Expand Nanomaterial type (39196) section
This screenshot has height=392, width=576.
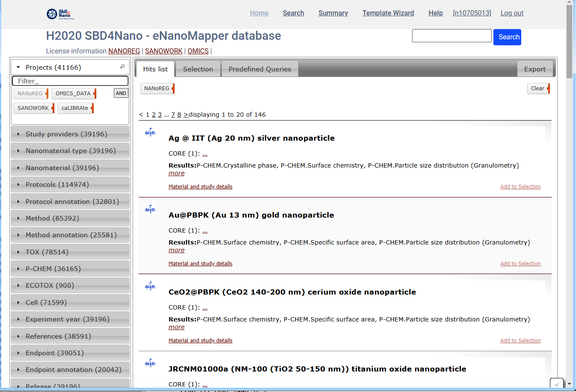70,150
